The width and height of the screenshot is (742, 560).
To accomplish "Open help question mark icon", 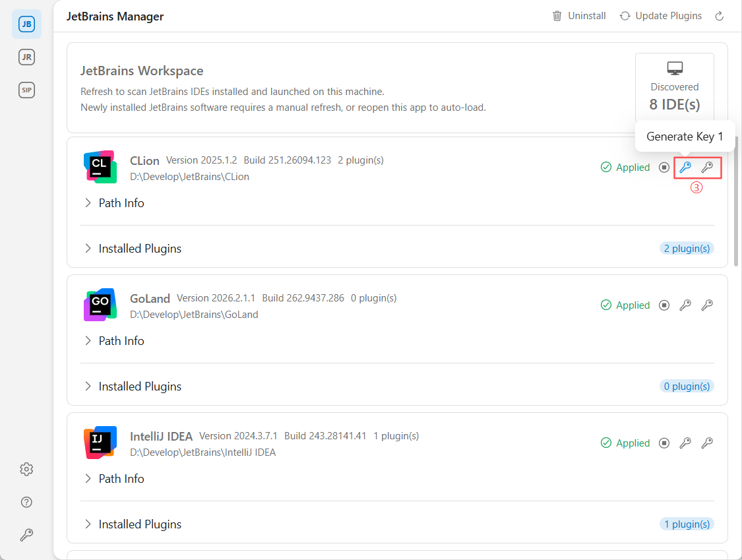I will pyautogui.click(x=26, y=502).
